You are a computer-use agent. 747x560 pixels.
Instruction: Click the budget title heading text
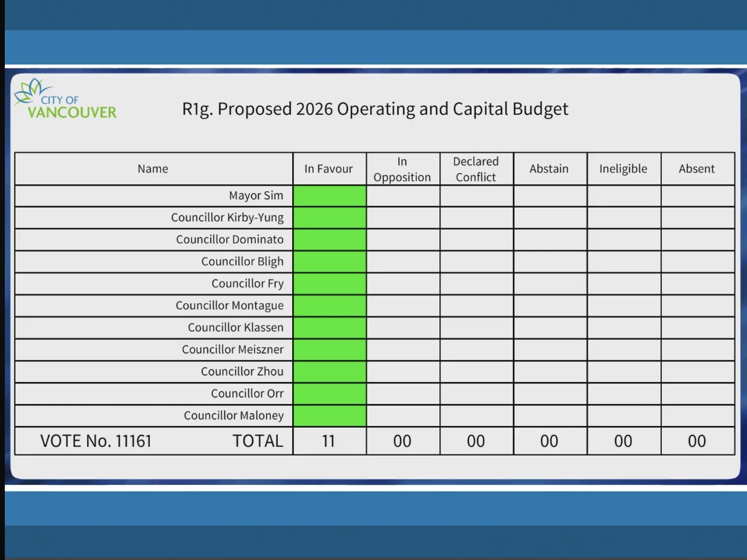click(375, 109)
